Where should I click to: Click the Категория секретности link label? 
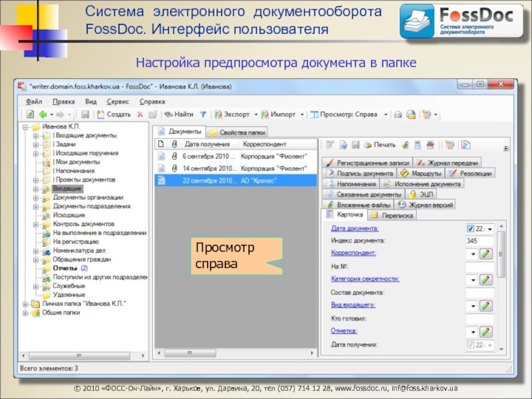[x=365, y=279]
